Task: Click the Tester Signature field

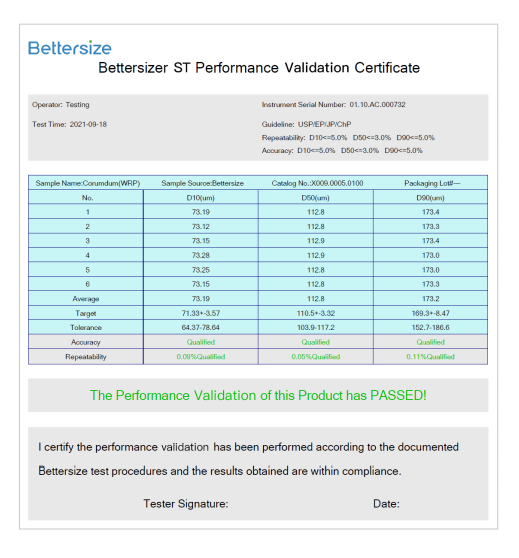Action: click(x=186, y=504)
